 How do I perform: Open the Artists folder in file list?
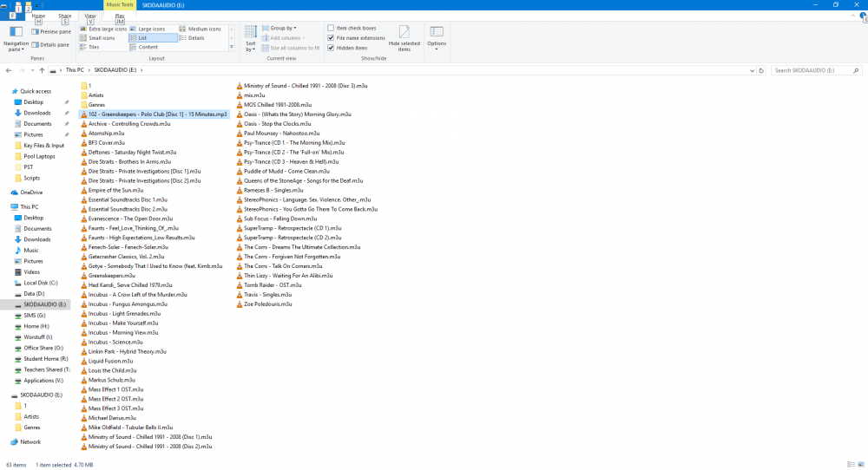pos(95,95)
